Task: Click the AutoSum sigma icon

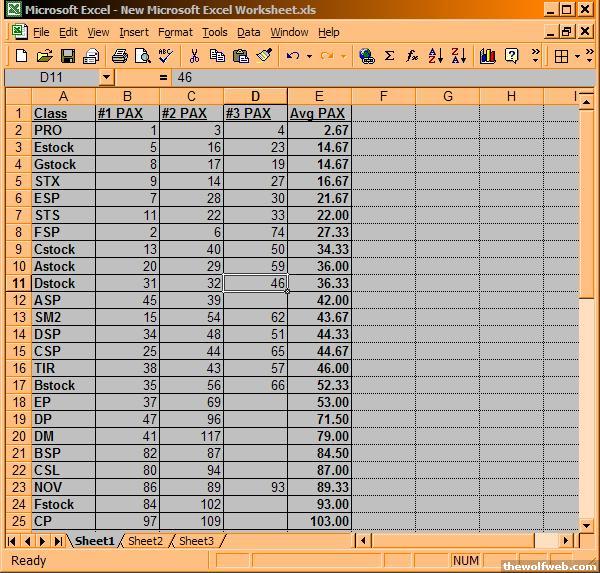Action: coord(390,56)
